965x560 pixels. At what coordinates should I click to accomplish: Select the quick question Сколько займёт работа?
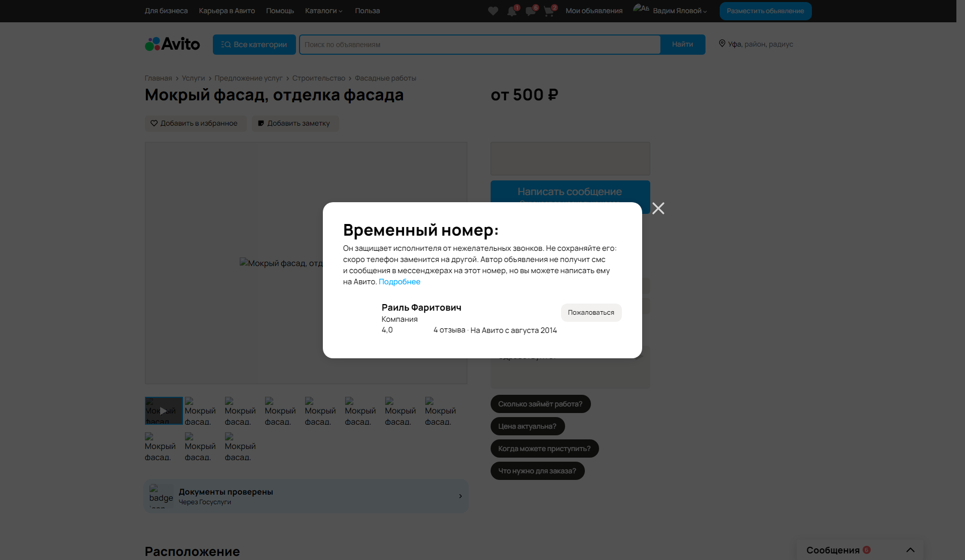[x=540, y=404]
